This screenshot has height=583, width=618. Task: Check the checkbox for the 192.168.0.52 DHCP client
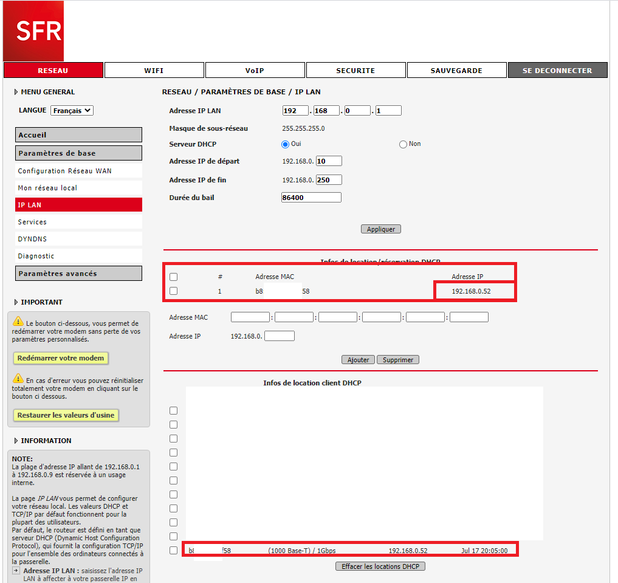click(174, 550)
